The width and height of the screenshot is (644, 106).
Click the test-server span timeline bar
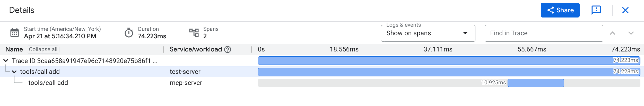coord(435,72)
